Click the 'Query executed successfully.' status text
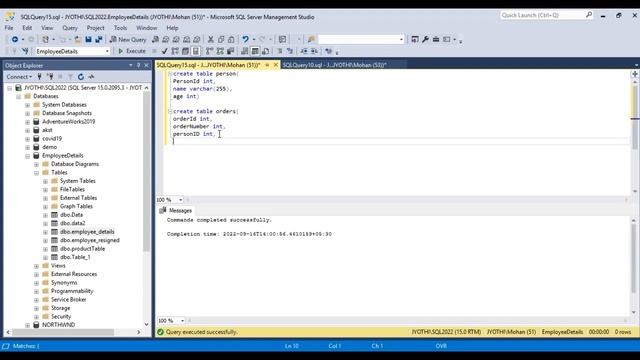 (201, 332)
